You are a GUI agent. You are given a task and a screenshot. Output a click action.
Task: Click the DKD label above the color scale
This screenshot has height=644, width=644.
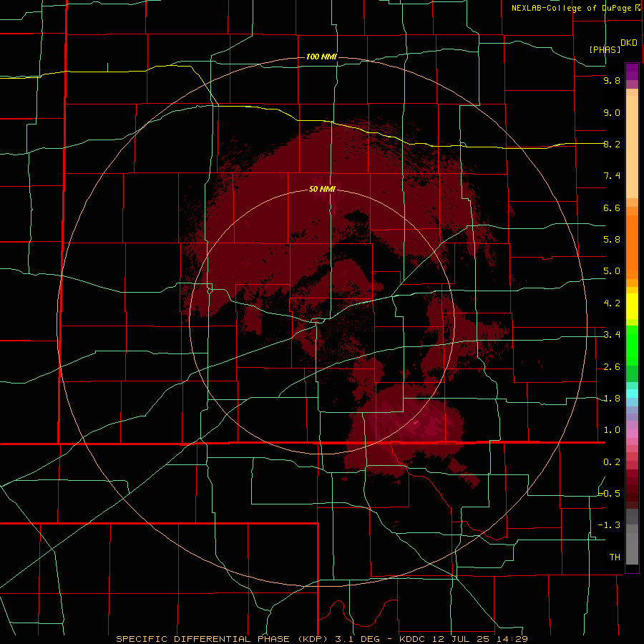tap(629, 43)
